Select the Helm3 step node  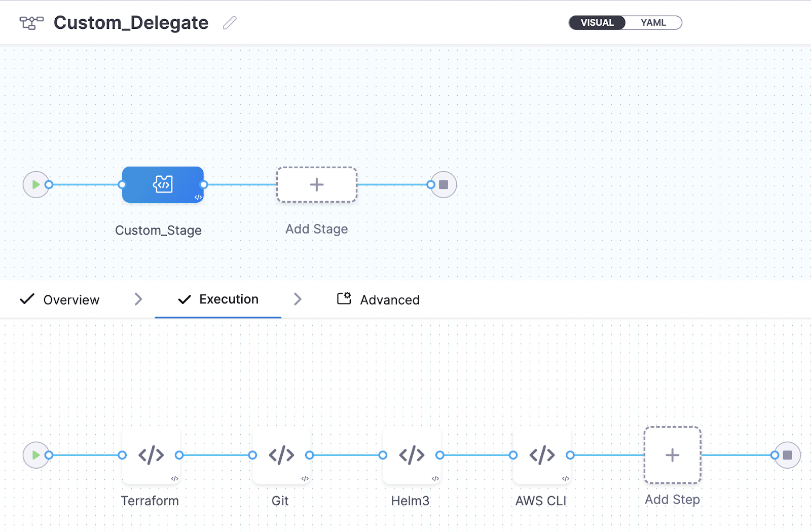pos(412,455)
